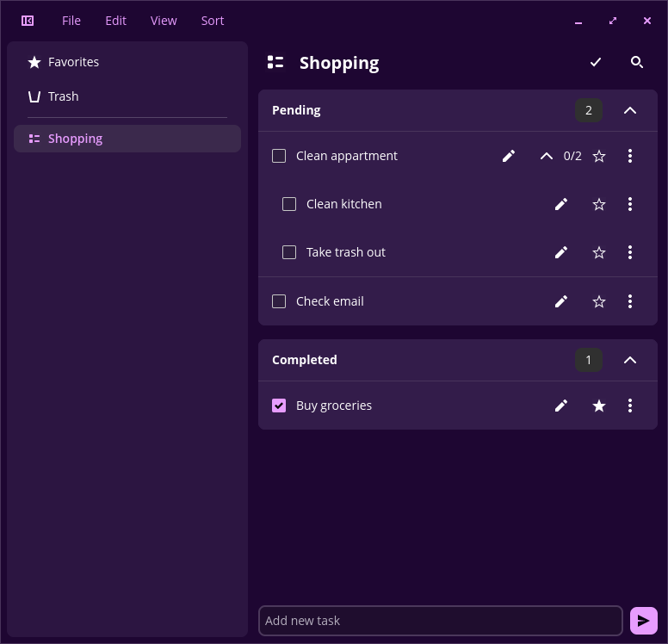Click the Pending section heading

tap(296, 110)
